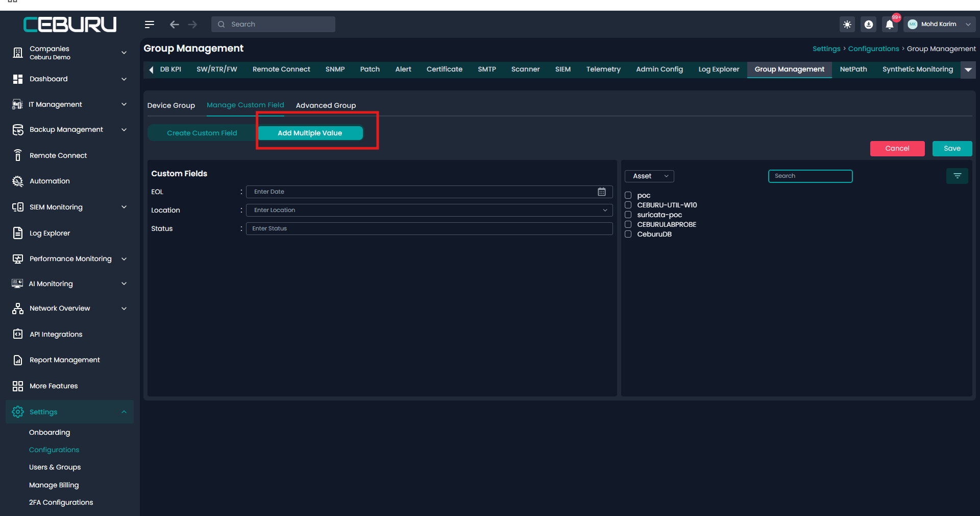Open the Enter Location dropdown
The image size is (980, 516).
pos(429,210)
